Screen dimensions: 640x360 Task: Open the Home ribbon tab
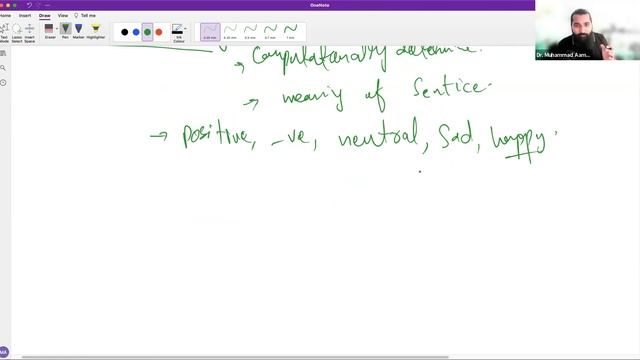click(x=5, y=16)
